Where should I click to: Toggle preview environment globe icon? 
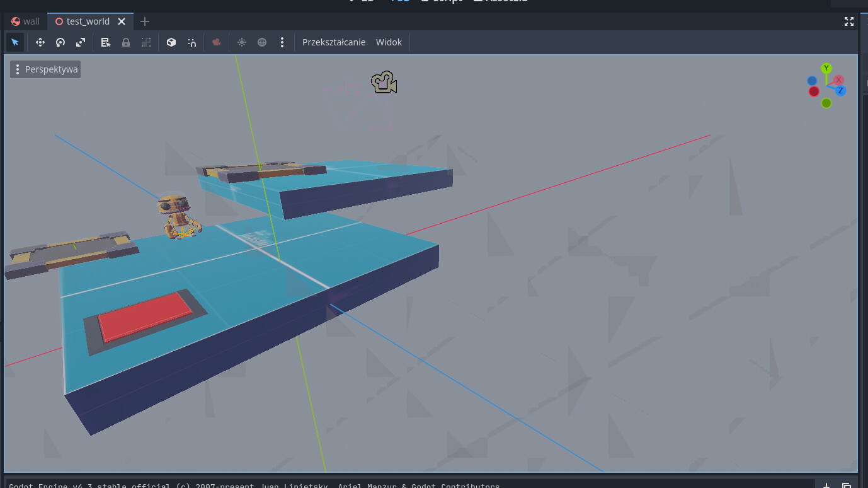coord(262,42)
